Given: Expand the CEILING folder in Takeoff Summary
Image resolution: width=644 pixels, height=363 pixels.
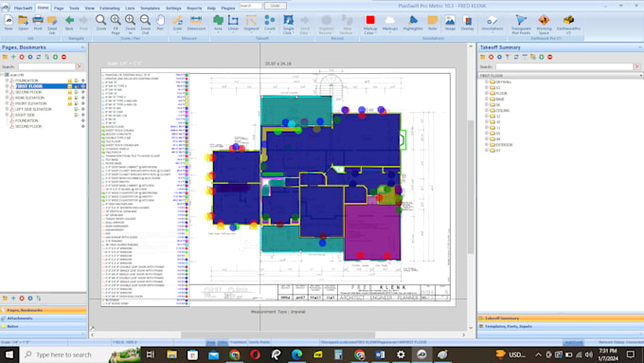Looking at the screenshot, I should pos(487,111).
